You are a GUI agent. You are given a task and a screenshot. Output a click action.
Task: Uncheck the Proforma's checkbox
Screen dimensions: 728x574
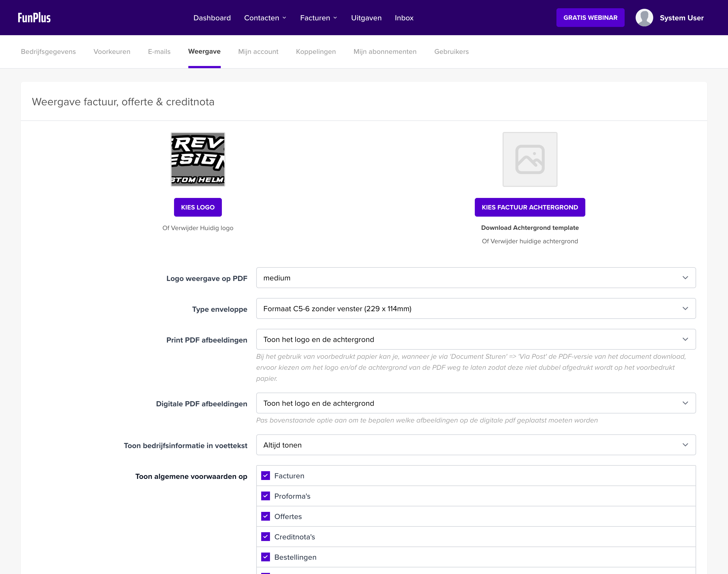tap(266, 496)
